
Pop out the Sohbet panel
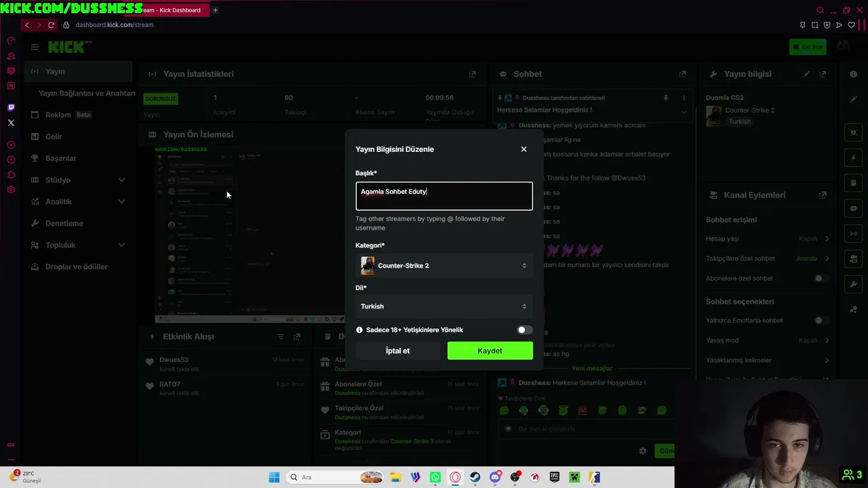pos(683,74)
